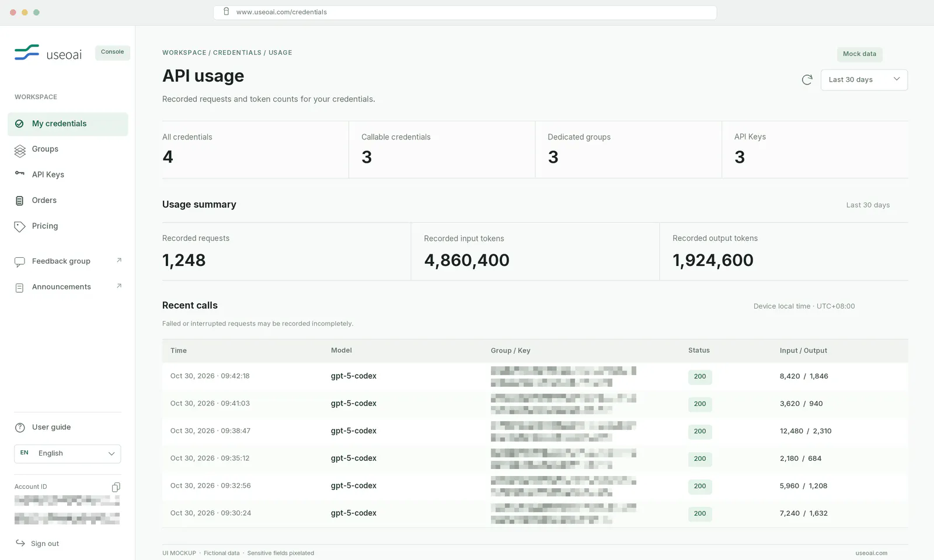Viewport: 934px width, 560px height.
Task: Refresh usage data with the reload icon
Action: coord(807,80)
